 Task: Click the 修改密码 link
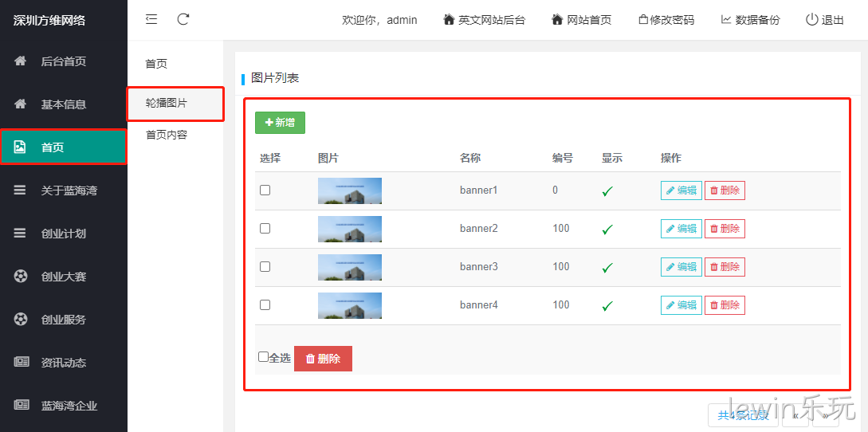[672, 20]
